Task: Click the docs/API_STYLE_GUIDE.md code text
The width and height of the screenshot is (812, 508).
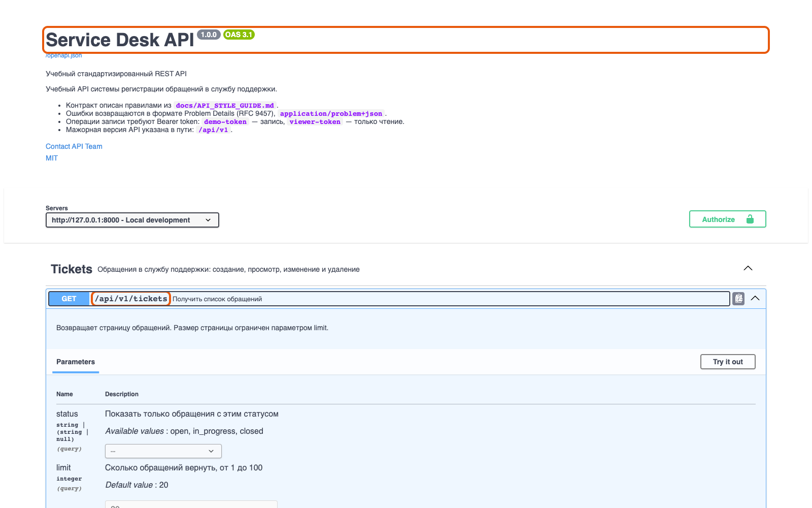Action: (225, 106)
